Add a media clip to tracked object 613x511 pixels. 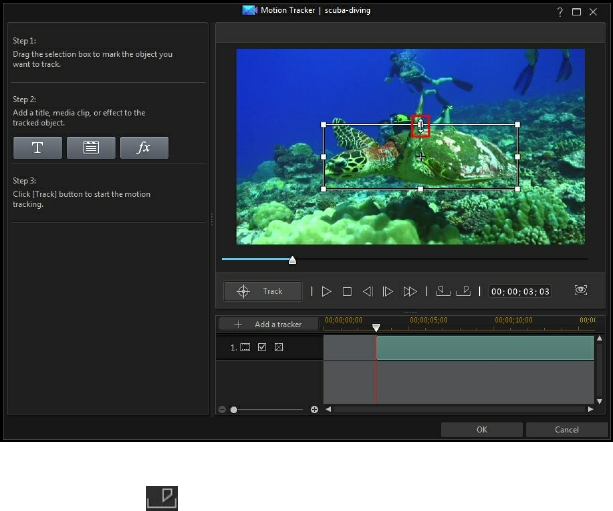pos(91,148)
